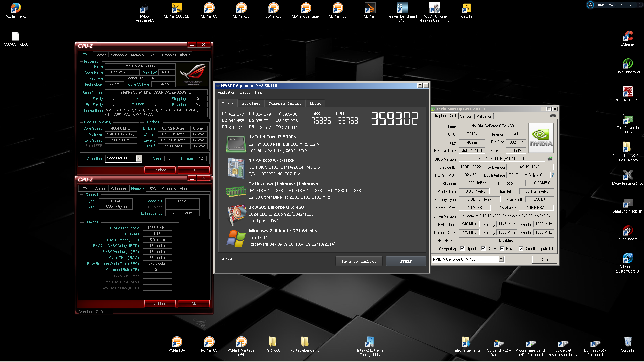Launch Catzilla desktop shortcut
The height and width of the screenshot is (362, 644).
click(467, 10)
